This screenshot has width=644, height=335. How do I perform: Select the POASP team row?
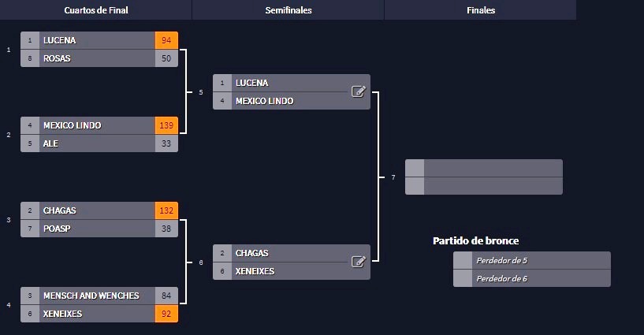96,229
